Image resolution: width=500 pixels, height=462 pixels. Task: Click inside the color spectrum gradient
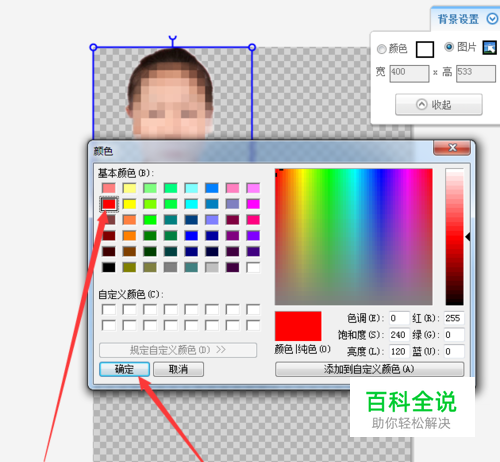click(x=354, y=237)
